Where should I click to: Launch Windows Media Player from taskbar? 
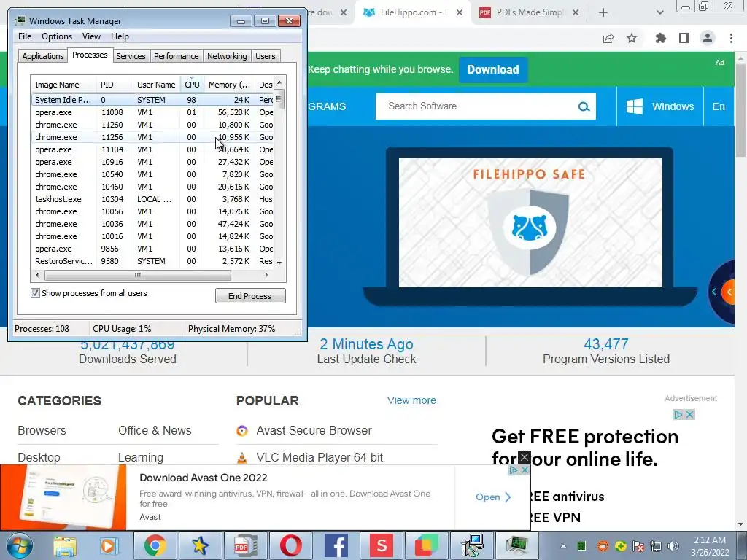(x=108, y=545)
